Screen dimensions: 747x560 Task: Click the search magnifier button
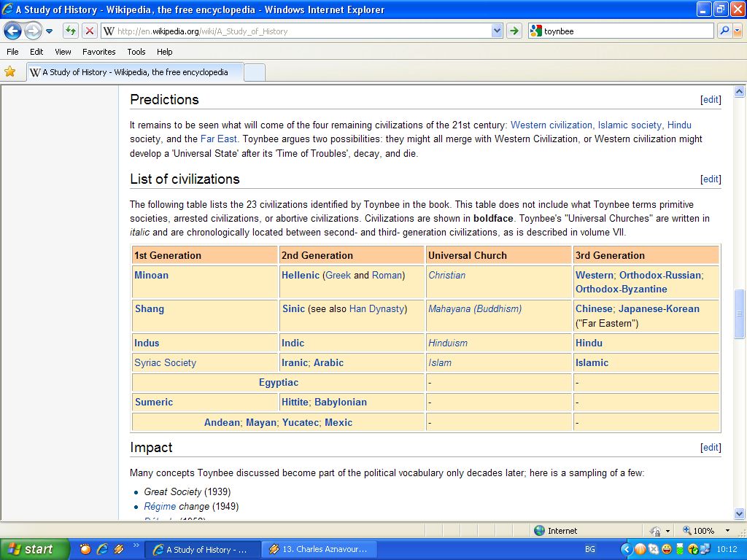click(724, 31)
